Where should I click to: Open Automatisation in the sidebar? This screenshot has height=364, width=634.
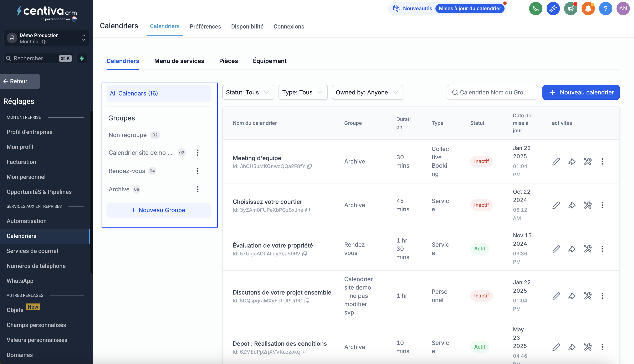coord(26,221)
